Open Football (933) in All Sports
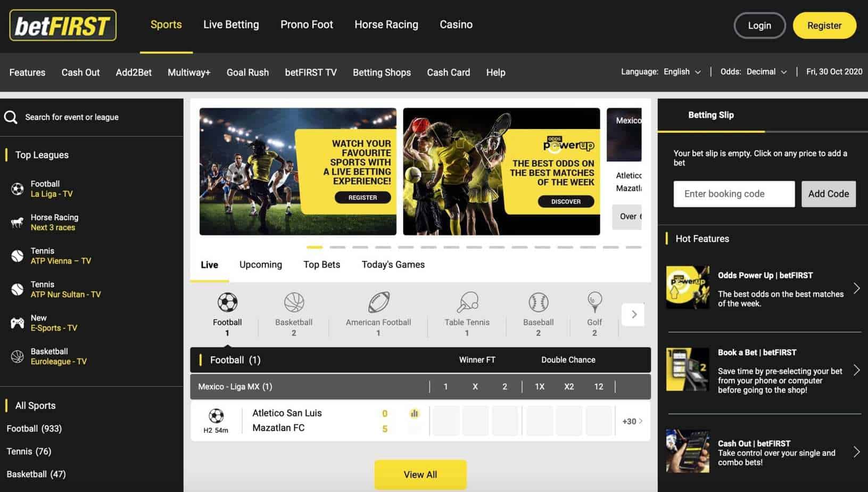This screenshot has height=492, width=868. (34, 429)
